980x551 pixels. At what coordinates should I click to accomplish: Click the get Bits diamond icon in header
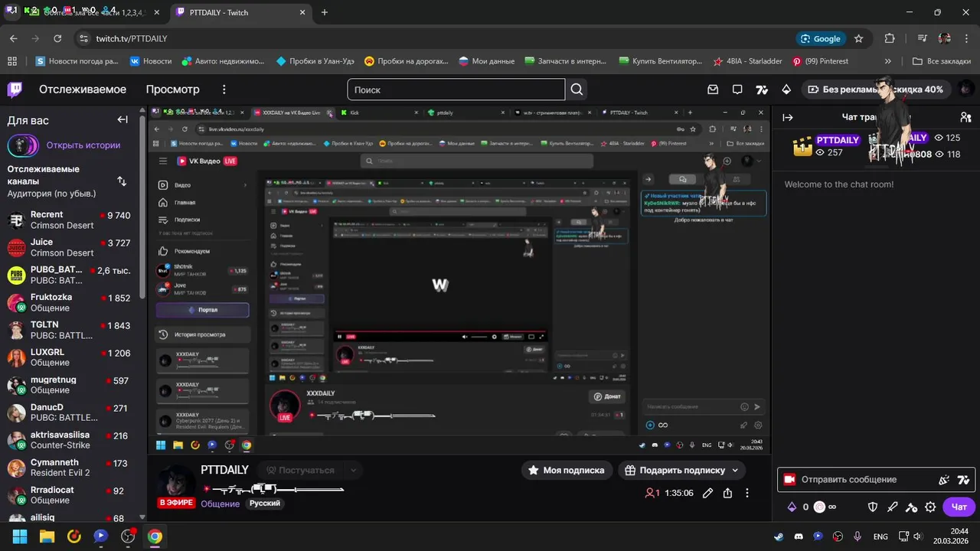[786, 90]
